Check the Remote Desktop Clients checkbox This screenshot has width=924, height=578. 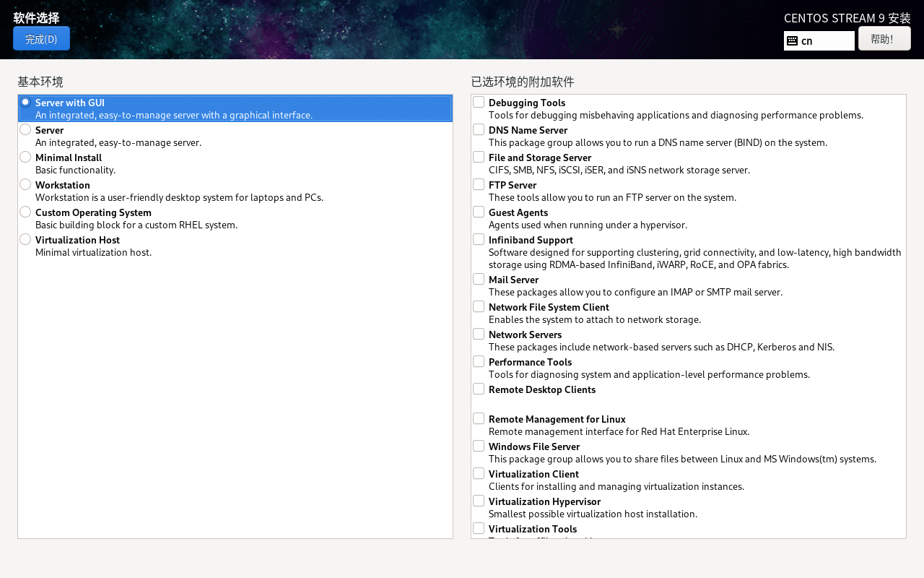coord(479,389)
